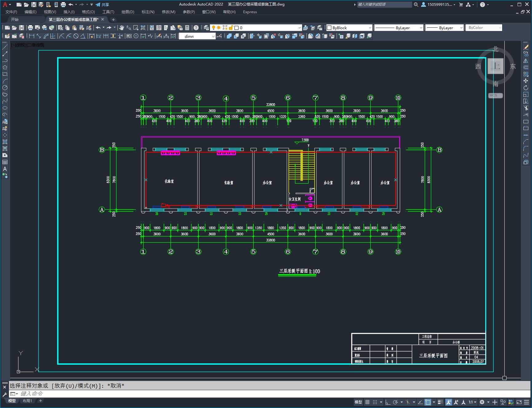Viewport: 532px width, 408px height.
Task: Add new drawing tab with plus button
Action: click(113, 19)
